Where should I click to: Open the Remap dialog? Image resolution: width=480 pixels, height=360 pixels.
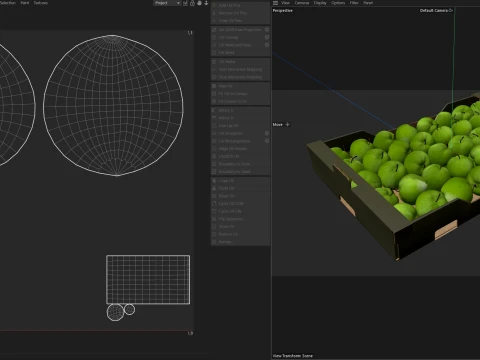pyautogui.click(x=240, y=242)
